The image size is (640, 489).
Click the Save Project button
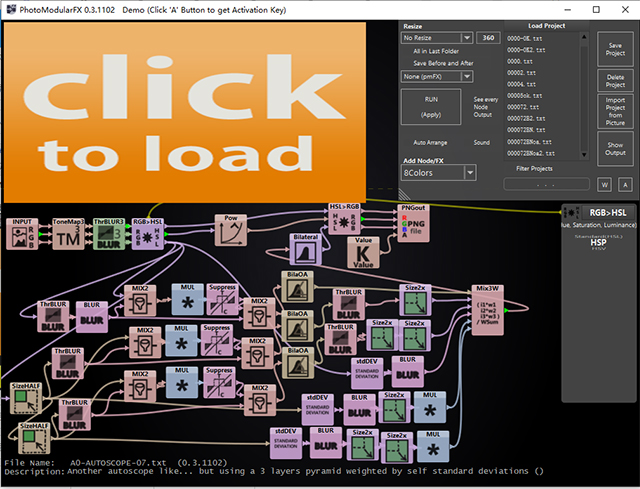615,49
